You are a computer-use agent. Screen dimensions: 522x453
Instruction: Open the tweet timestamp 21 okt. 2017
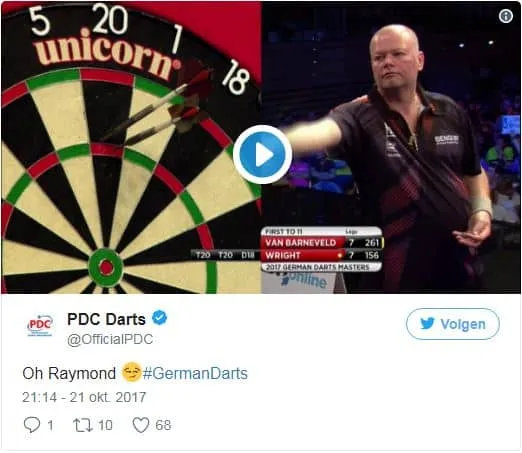(84, 397)
